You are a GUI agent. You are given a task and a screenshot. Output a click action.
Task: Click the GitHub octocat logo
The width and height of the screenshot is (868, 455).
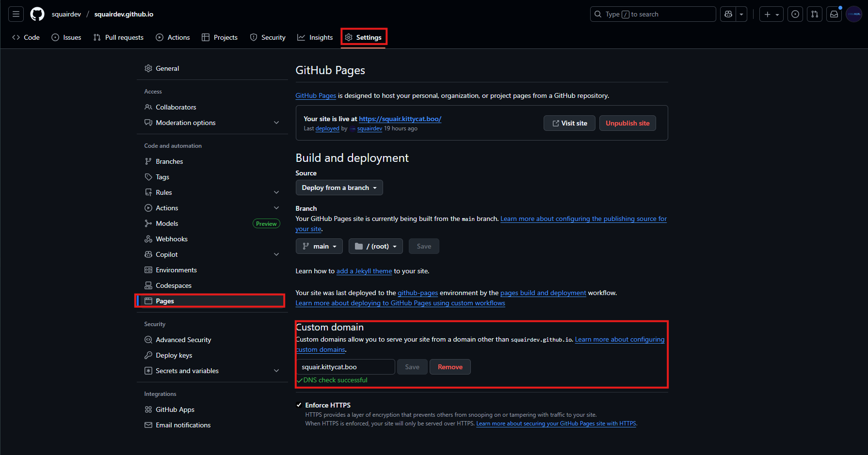(37, 14)
